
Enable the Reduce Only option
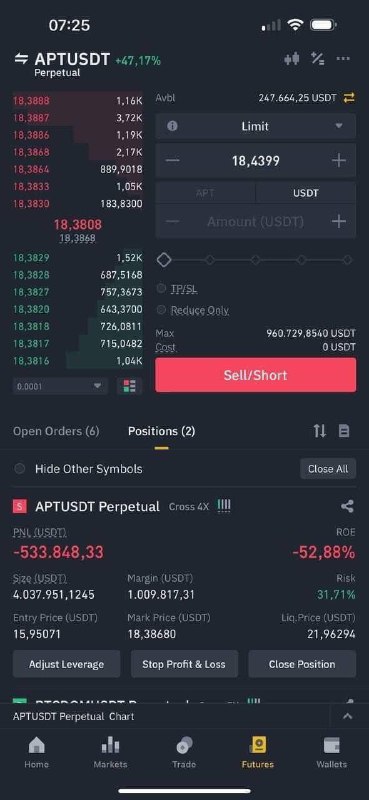[192, 310]
